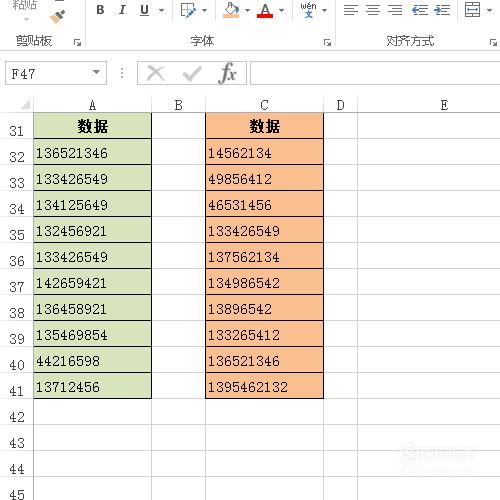Open clipboard (剪贴板) dialog launcher

[x=77, y=42]
